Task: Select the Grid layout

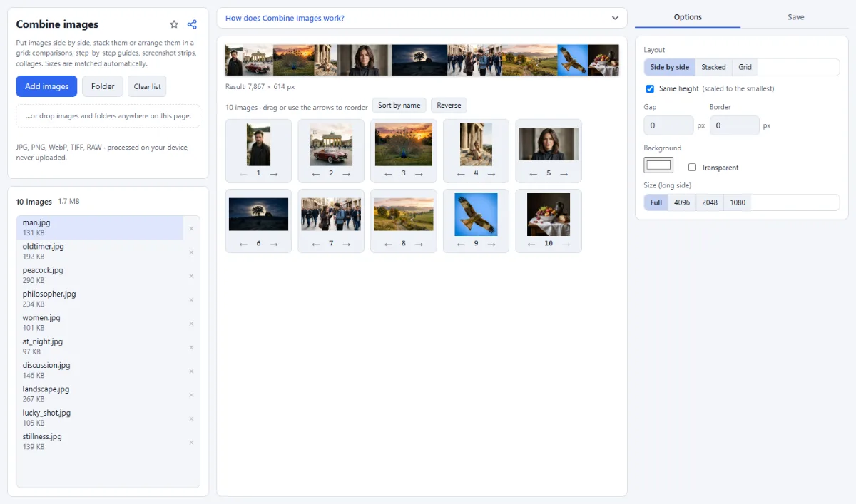Action: (x=745, y=67)
